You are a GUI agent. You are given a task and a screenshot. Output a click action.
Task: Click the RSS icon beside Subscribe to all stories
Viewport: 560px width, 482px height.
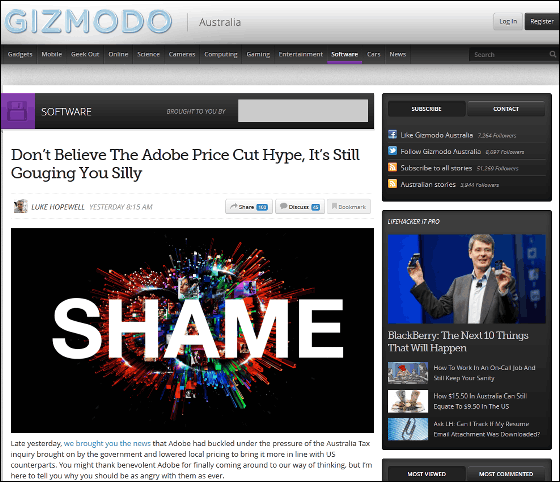tap(392, 167)
